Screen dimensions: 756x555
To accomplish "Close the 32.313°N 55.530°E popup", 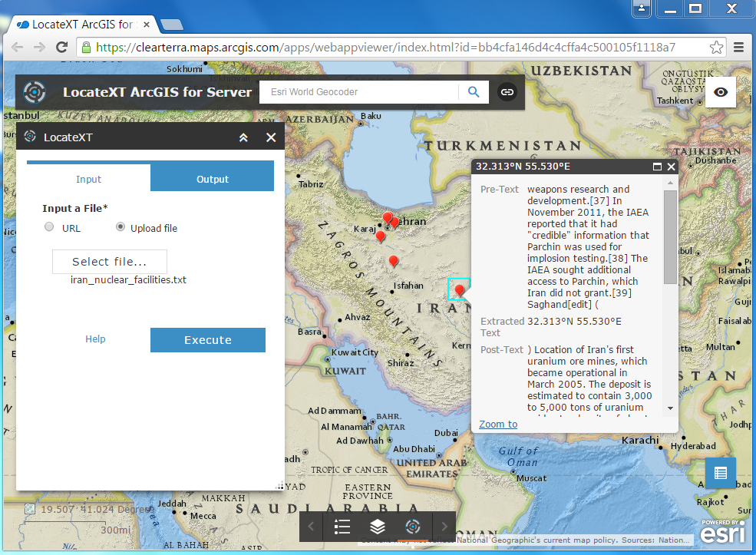I will point(671,167).
